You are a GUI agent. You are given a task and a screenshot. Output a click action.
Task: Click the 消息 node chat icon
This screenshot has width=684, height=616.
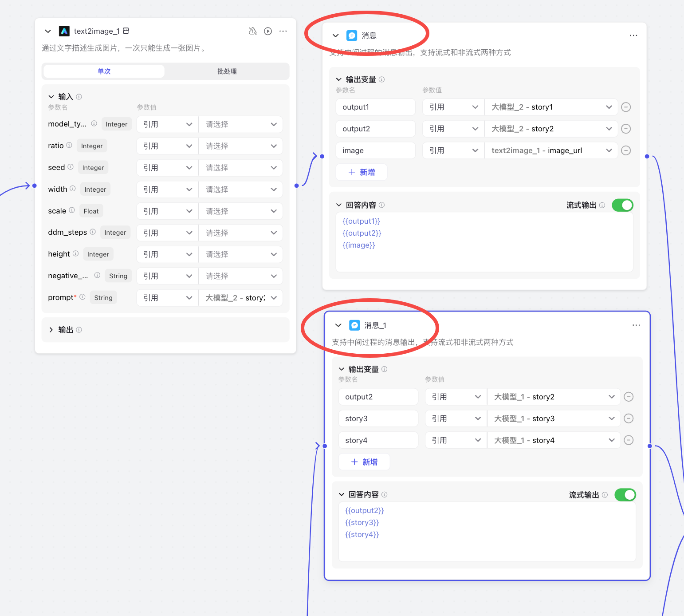click(352, 36)
